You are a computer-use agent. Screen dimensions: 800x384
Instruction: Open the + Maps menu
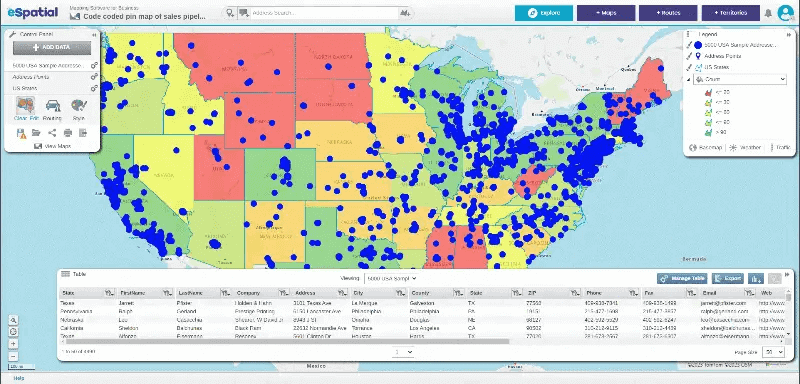point(606,13)
